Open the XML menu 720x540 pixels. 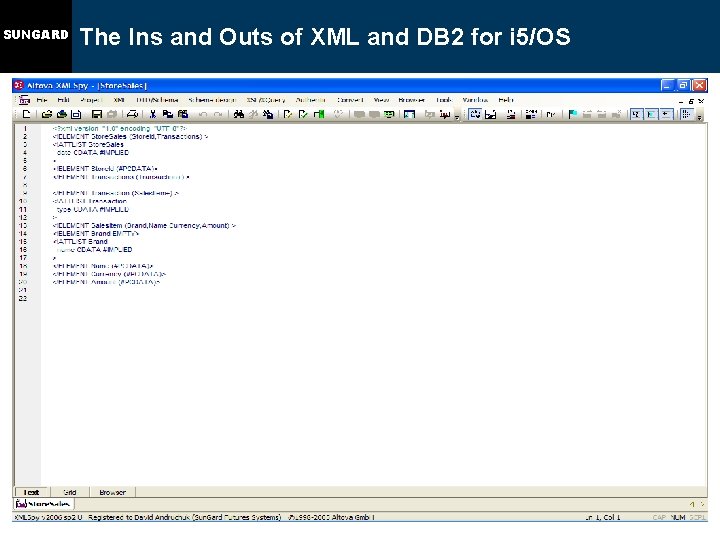click(119, 100)
